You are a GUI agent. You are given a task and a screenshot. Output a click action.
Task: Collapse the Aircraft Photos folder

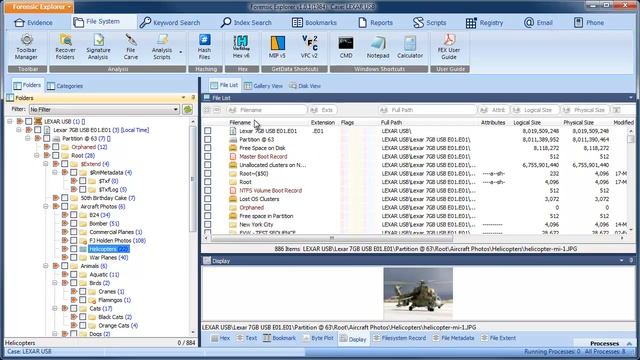click(x=46, y=207)
